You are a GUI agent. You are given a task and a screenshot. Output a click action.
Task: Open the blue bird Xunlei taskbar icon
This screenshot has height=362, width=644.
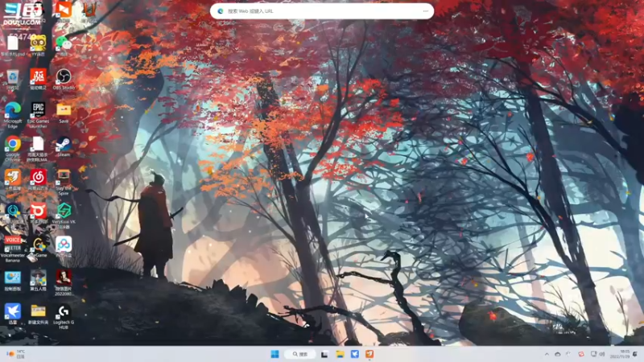(x=355, y=354)
